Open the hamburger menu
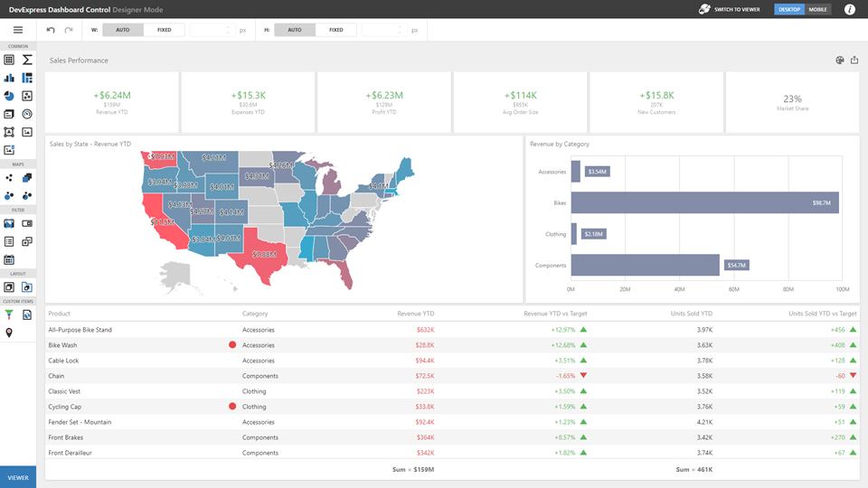 tap(17, 30)
